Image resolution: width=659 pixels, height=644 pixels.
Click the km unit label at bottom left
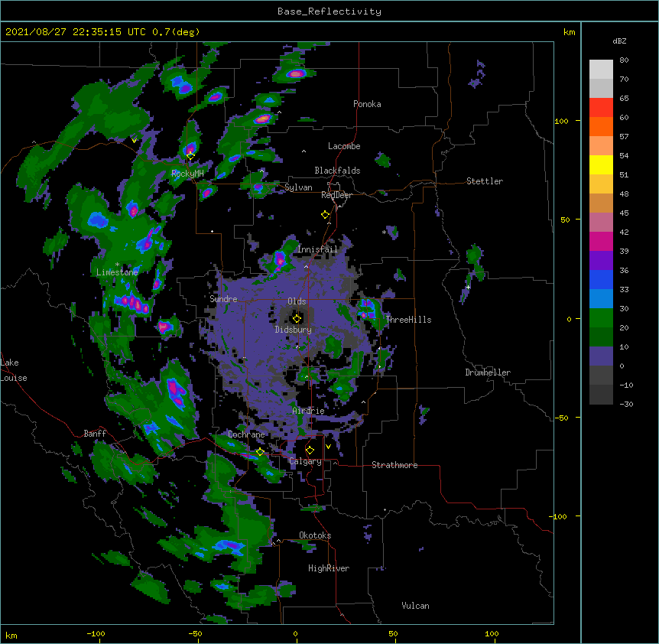pyautogui.click(x=11, y=635)
